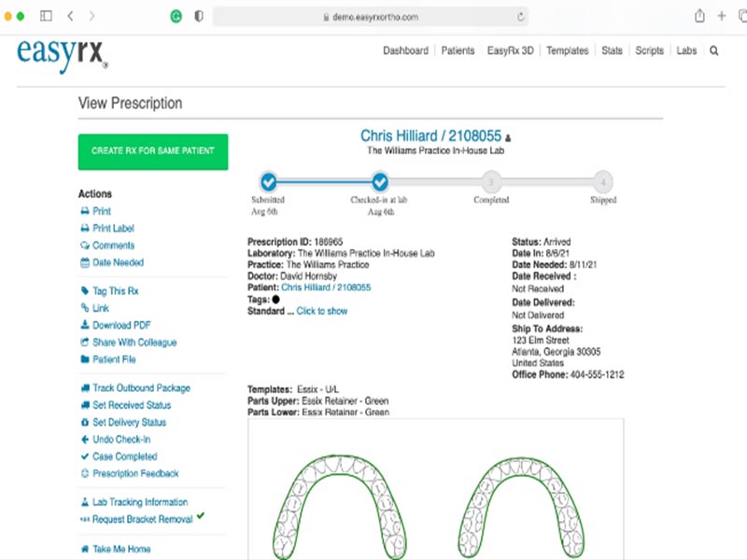Click the Request Bracket Removal link
Screen dimensions: 747x560
tap(143, 519)
